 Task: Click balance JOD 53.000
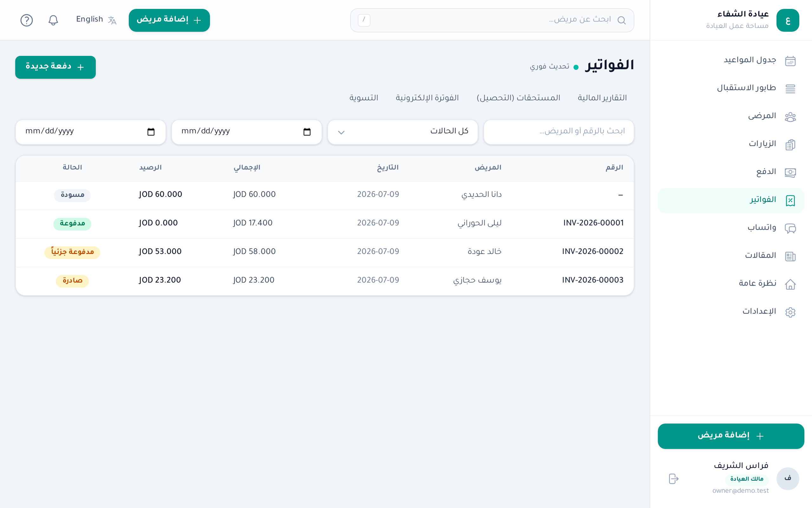(160, 252)
